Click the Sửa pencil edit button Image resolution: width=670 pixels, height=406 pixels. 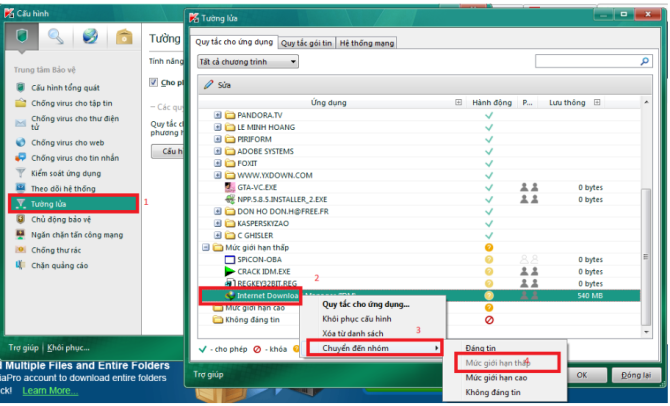[217, 85]
